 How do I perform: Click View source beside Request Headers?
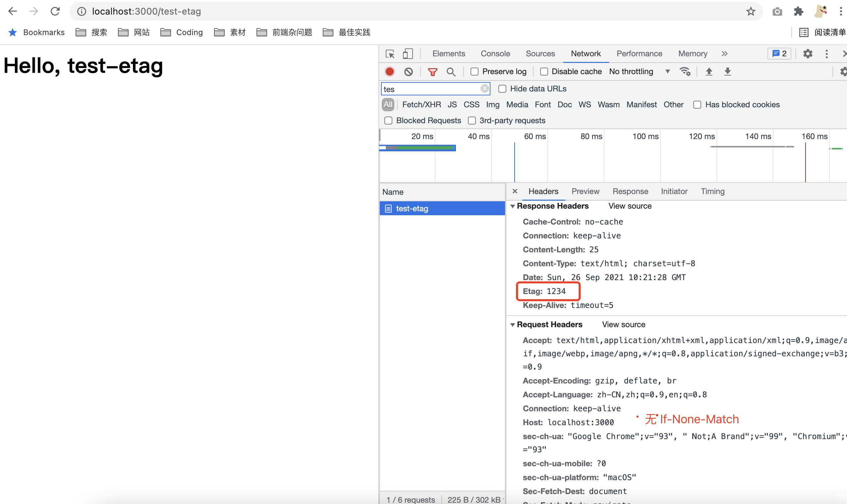click(x=623, y=325)
